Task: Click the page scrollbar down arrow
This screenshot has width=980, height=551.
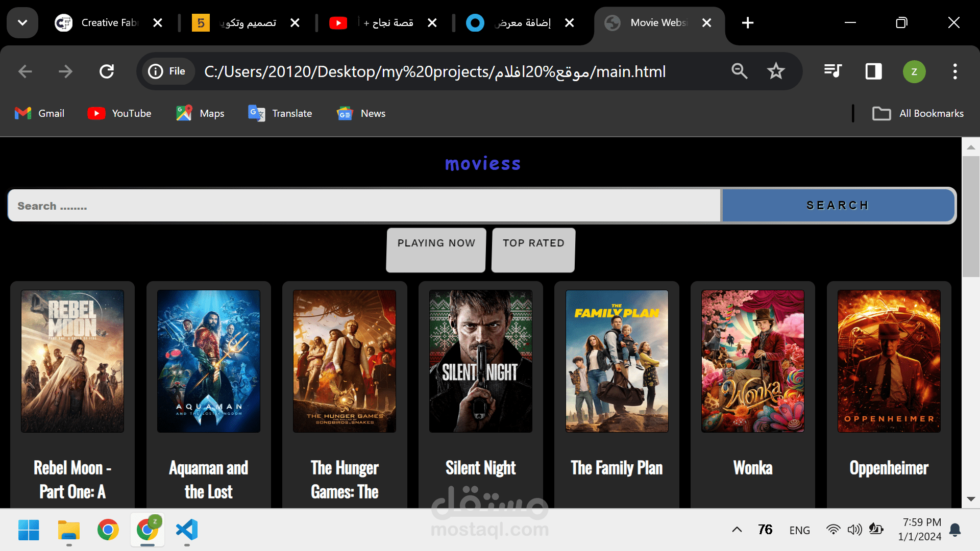Action: [971, 499]
